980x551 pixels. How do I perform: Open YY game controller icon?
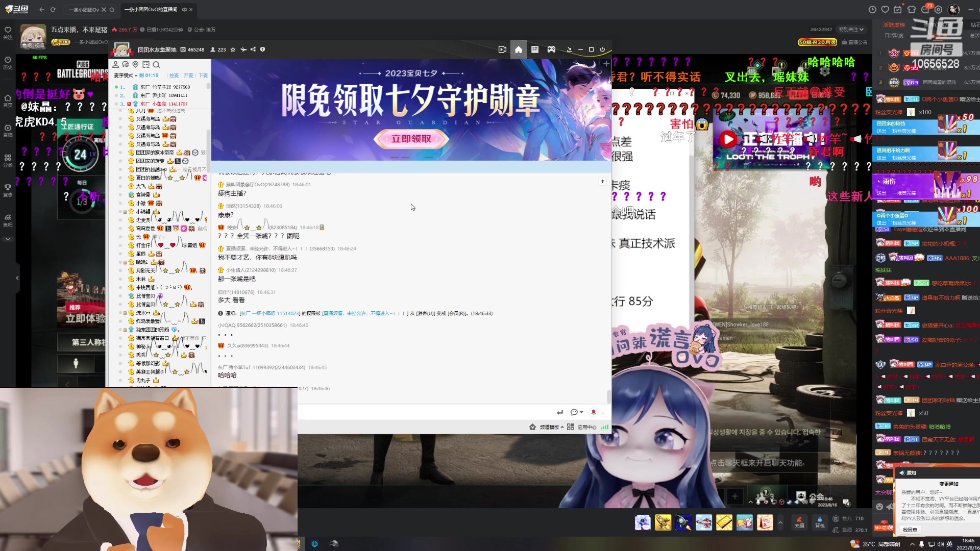tap(551, 49)
